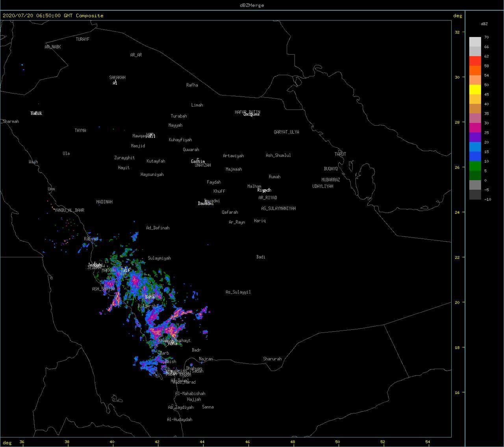Select the timestamp text 2020/07/20 06:50:00 GMT Composite

click(x=53, y=16)
